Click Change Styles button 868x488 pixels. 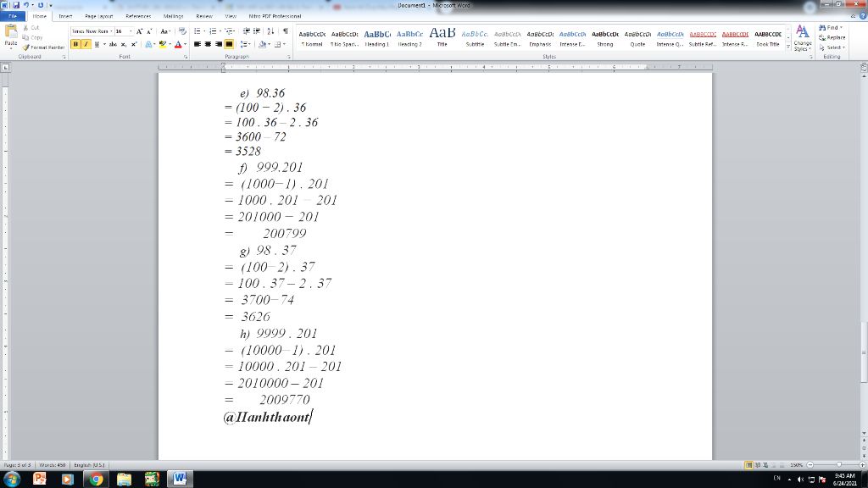(803, 37)
